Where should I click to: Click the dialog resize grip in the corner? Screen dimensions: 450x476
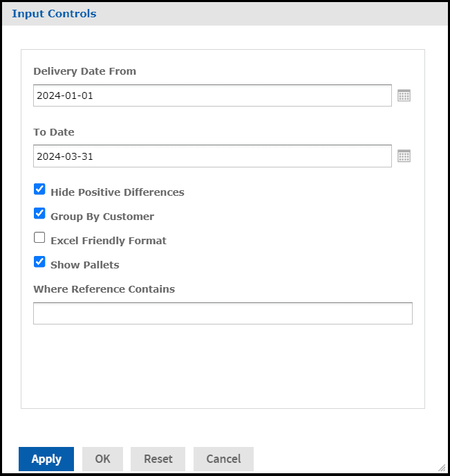point(441,467)
